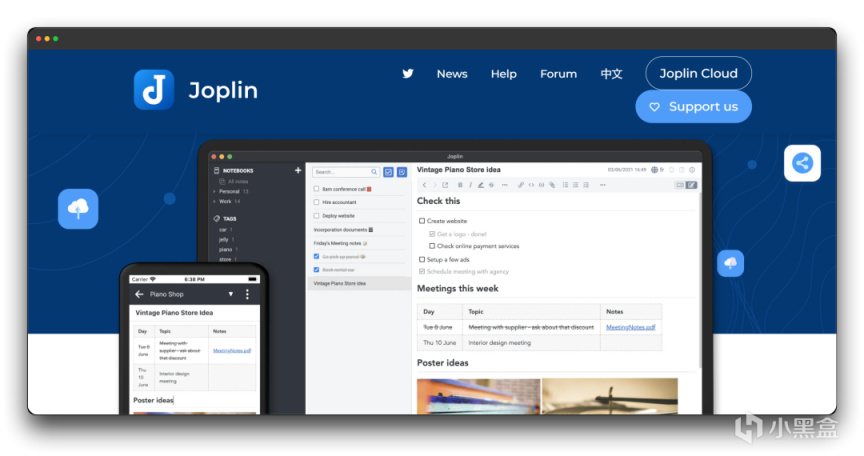Check the Deploy website to-do
This screenshot has width=864, height=456.
click(316, 216)
